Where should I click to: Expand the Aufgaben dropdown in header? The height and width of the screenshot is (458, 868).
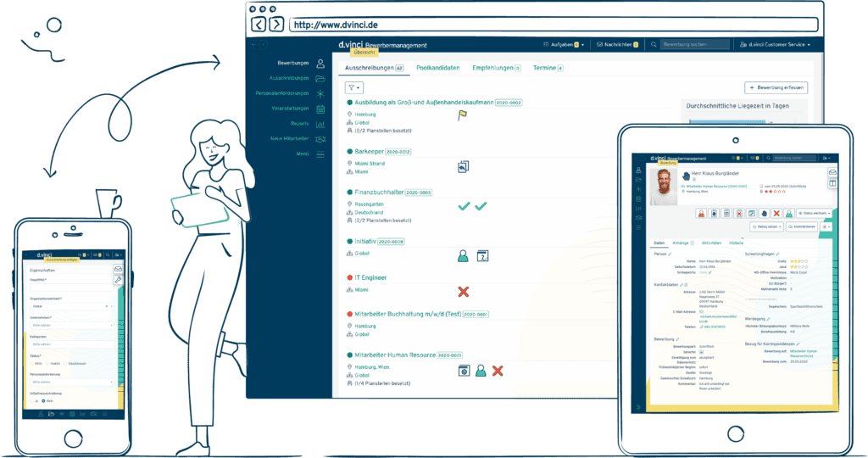564,44
